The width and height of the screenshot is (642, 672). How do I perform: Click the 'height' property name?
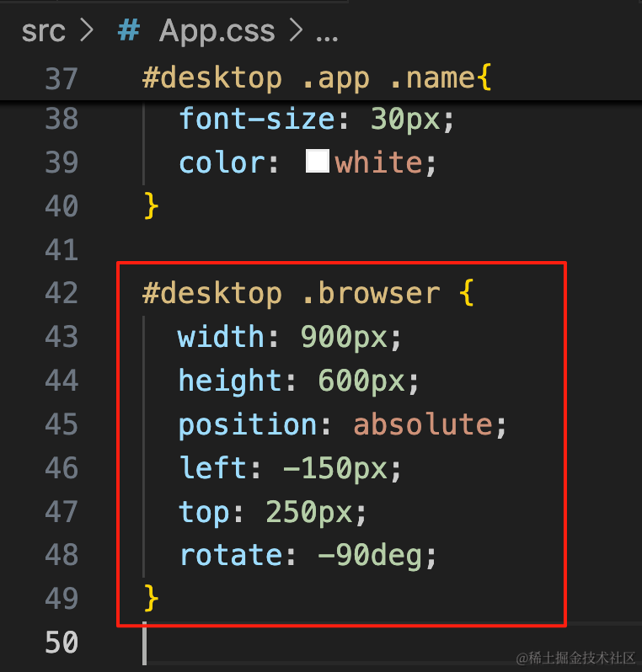pos(231,381)
